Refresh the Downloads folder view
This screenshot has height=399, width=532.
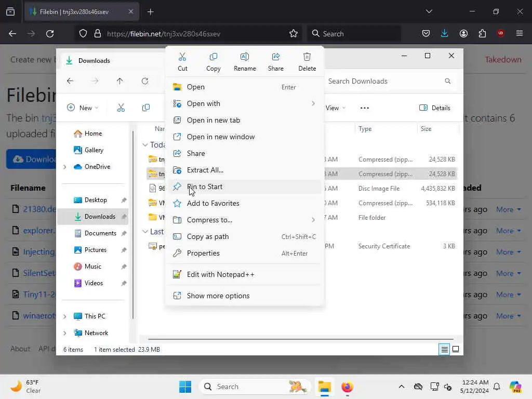(x=145, y=81)
